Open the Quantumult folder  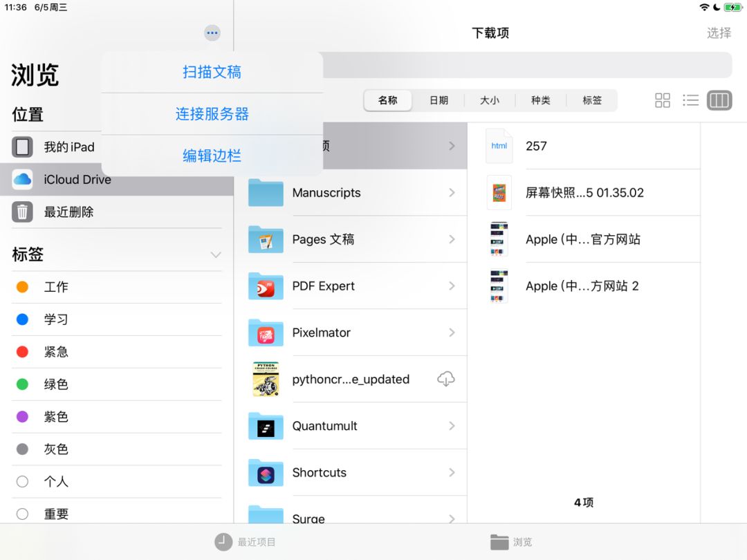(x=351, y=426)
